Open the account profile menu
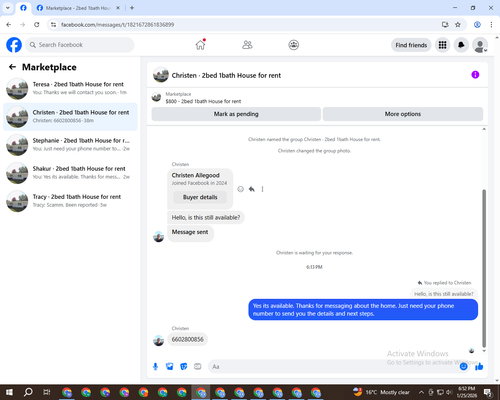The image size is (500, 400). pos(480,45)
